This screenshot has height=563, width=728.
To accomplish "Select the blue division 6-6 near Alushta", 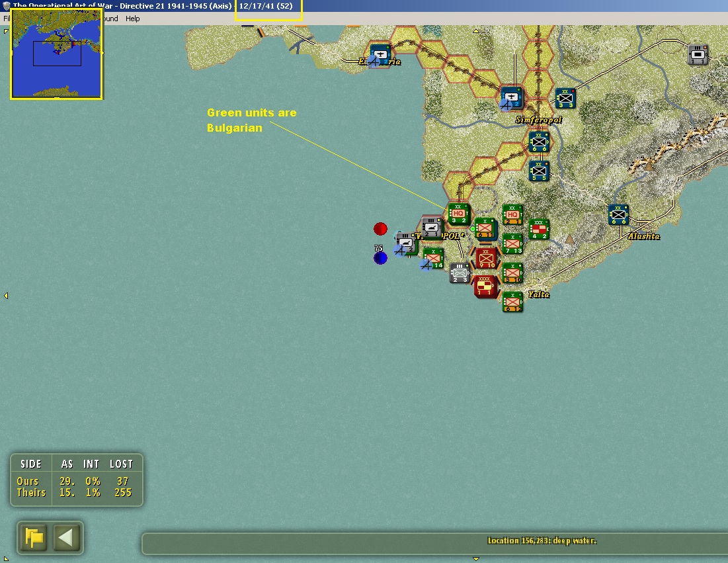I will [618, 215].
